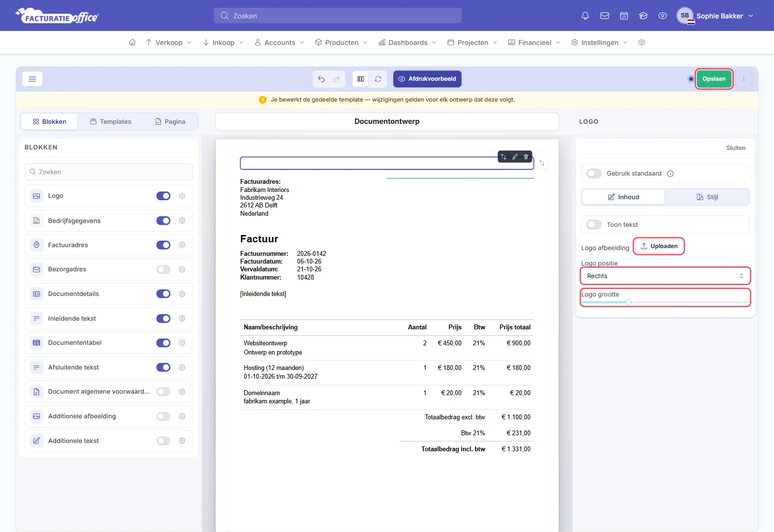Click the top Zoeken search bar
Viewport: 774px width, 532px height.
pos(338,15)
